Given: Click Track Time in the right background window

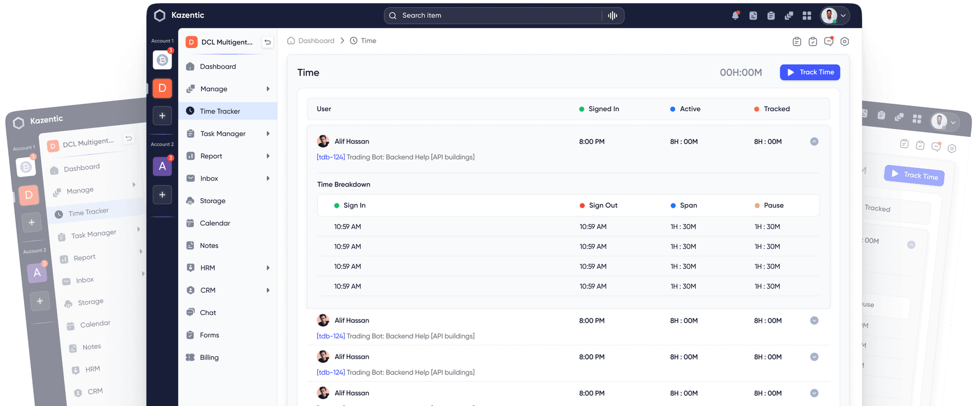Looking at the screenshot, I should point(914,175).
